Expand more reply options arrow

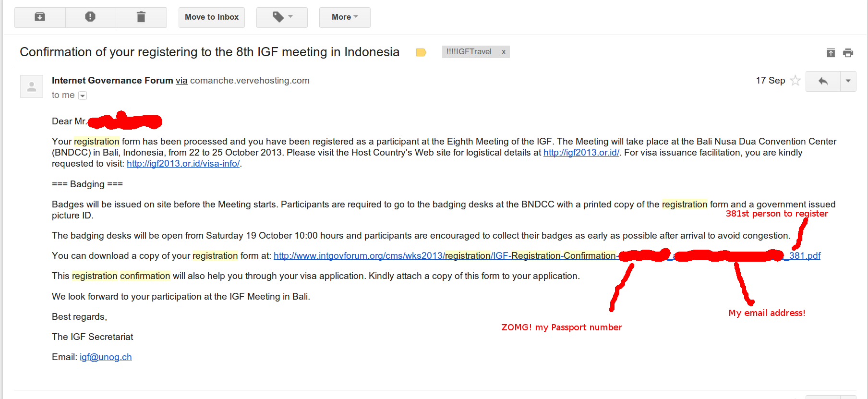848,81
